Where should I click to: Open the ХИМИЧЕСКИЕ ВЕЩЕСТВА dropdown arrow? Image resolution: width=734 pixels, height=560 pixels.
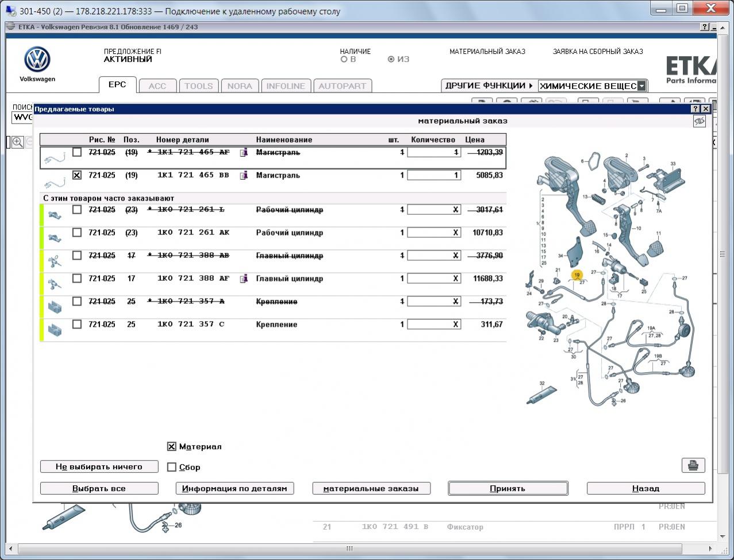[641, 86]
